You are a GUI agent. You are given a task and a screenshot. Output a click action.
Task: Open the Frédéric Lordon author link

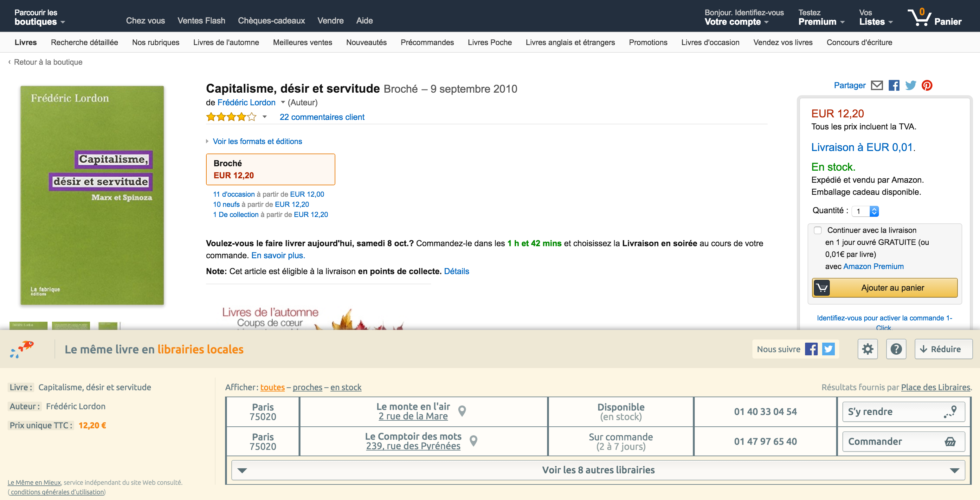(x=246, y=102)
